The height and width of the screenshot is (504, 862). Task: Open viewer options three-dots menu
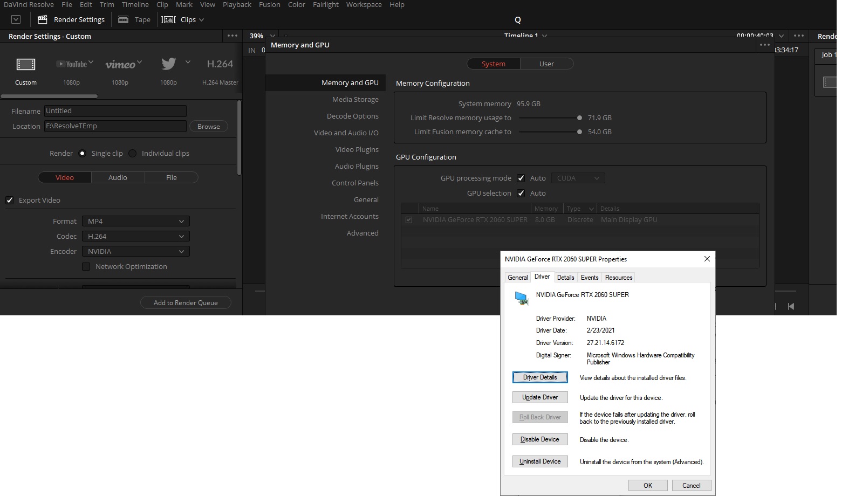click(799, 36)
